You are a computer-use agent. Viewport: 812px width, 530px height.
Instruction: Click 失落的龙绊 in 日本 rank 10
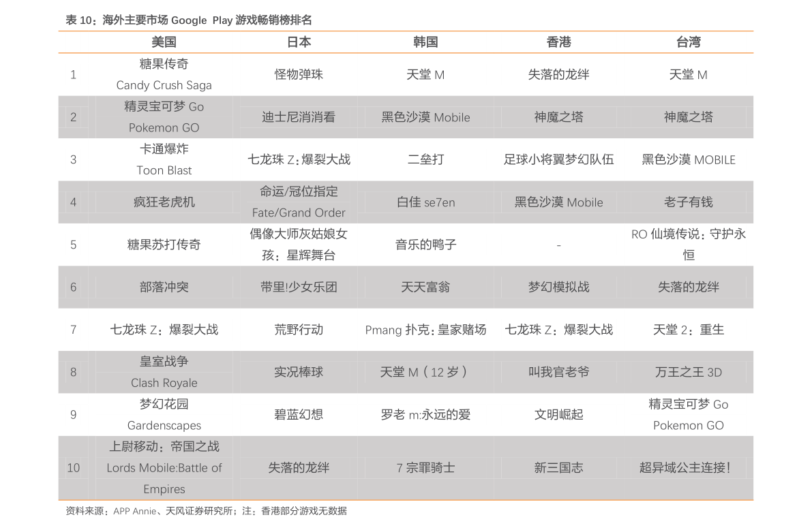pyautogui.click(x=299, y=468)
